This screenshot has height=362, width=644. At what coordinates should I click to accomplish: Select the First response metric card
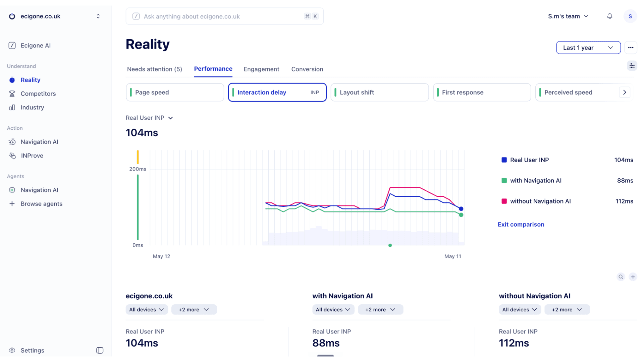coord(482,92)
